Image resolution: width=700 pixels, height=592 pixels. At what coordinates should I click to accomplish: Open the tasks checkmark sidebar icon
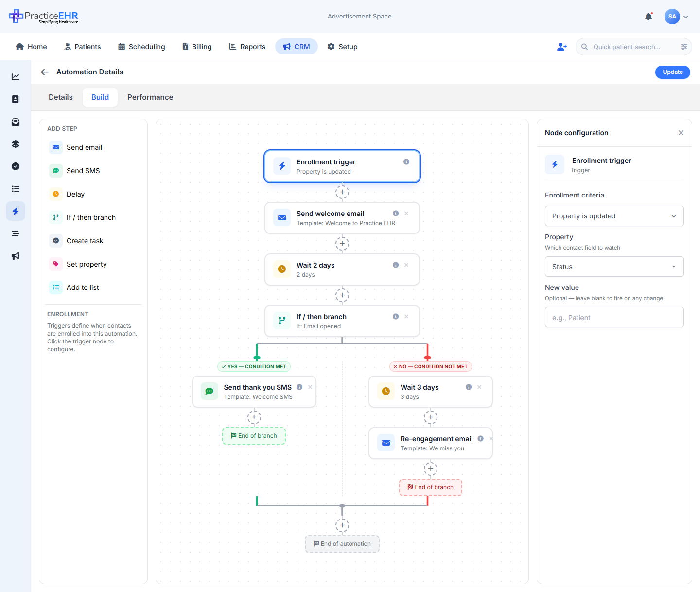click(x=16, y=166)
